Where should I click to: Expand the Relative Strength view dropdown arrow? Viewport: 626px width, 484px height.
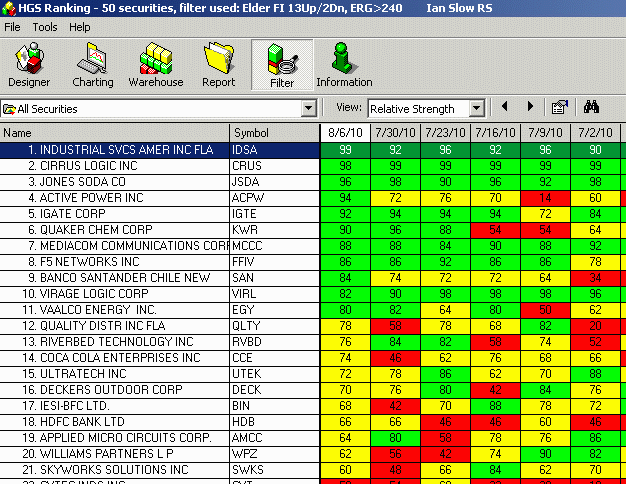477,108
